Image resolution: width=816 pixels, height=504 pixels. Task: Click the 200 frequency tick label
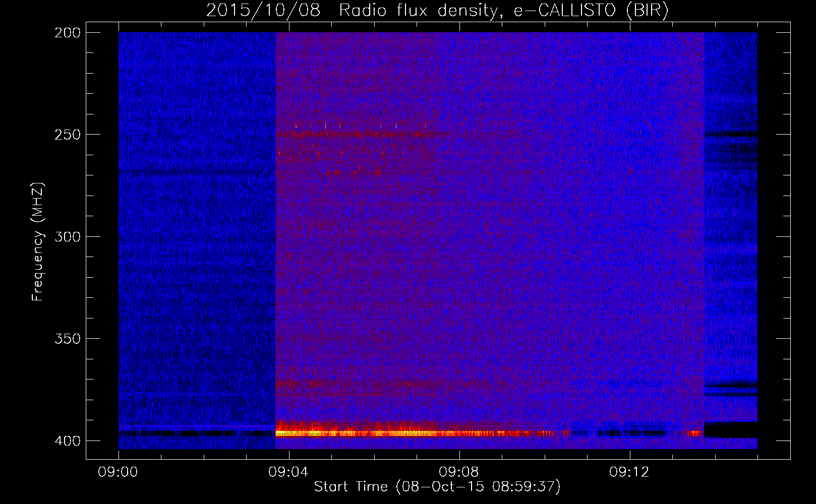[68, 33]
